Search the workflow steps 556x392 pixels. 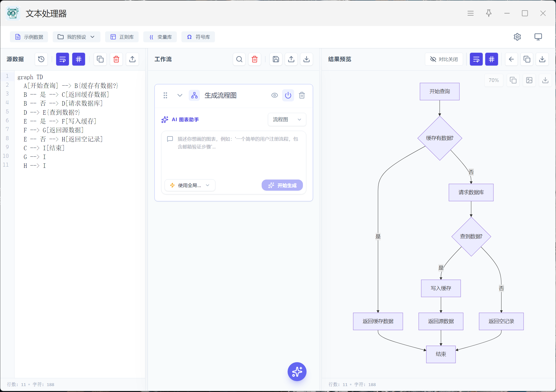pos(239,59)
